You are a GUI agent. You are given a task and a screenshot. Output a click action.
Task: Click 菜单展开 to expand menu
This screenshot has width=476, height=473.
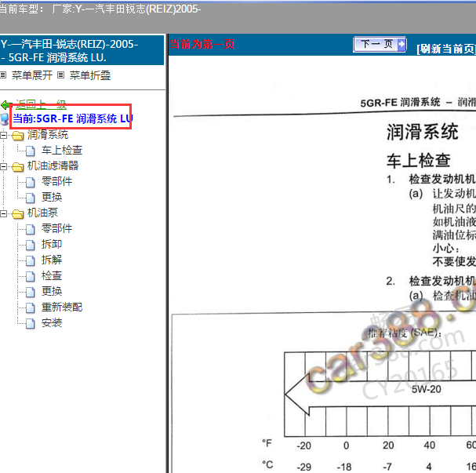pyautogui.click(x=32, y=75)
